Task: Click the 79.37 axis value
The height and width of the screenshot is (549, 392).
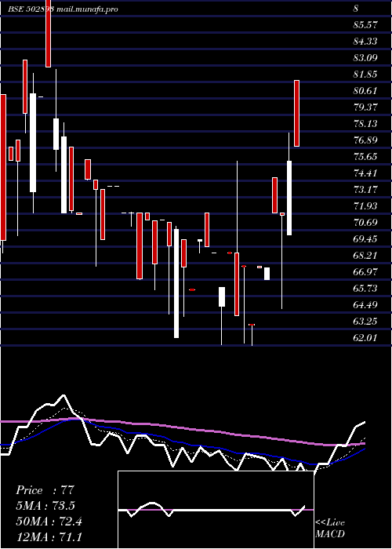Action: point(365,107)
